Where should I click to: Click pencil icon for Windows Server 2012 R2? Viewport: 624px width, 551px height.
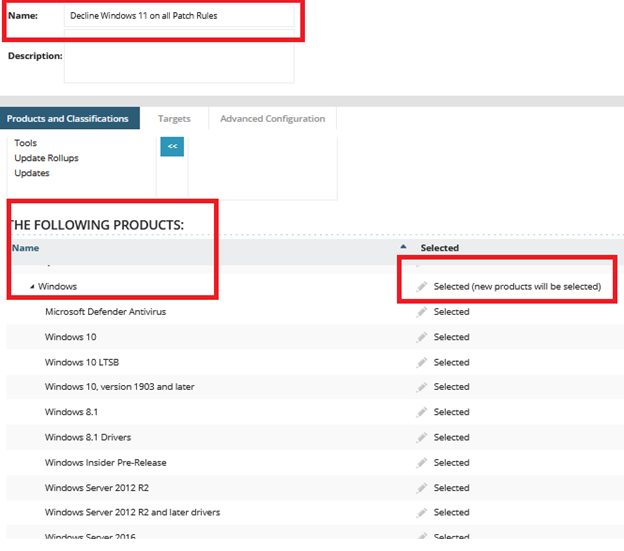(x=422, y=488)
